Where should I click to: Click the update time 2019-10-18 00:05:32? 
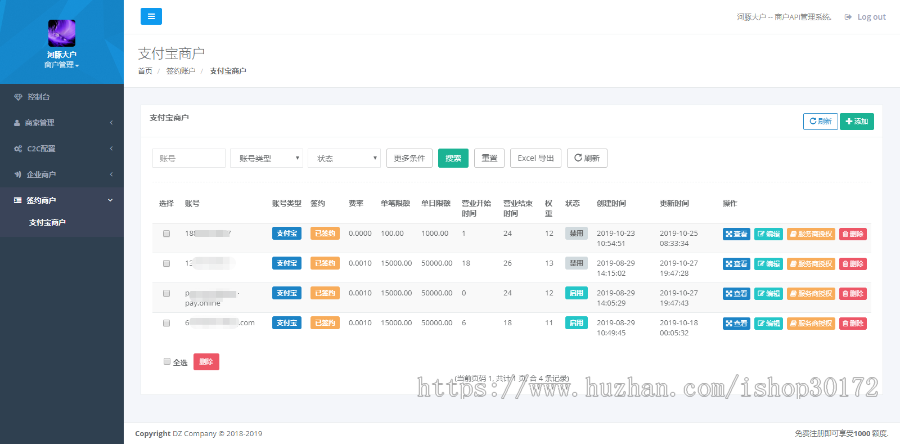(x=680, y=328)
